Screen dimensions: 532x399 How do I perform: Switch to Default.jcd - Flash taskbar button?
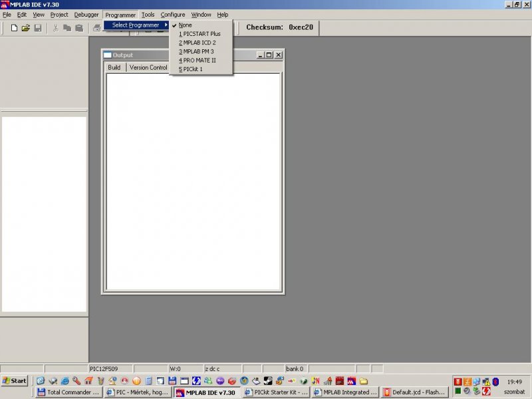point(415,392)
